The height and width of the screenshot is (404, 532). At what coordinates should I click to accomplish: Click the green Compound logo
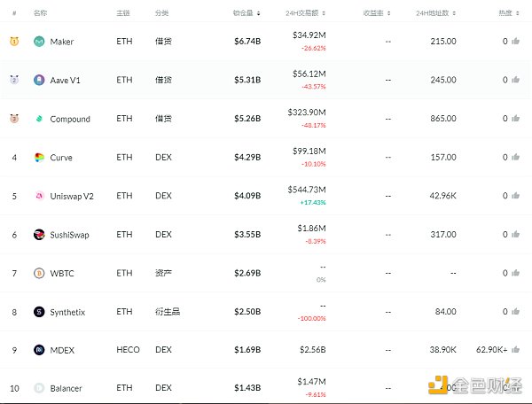[x=39, y=119]
